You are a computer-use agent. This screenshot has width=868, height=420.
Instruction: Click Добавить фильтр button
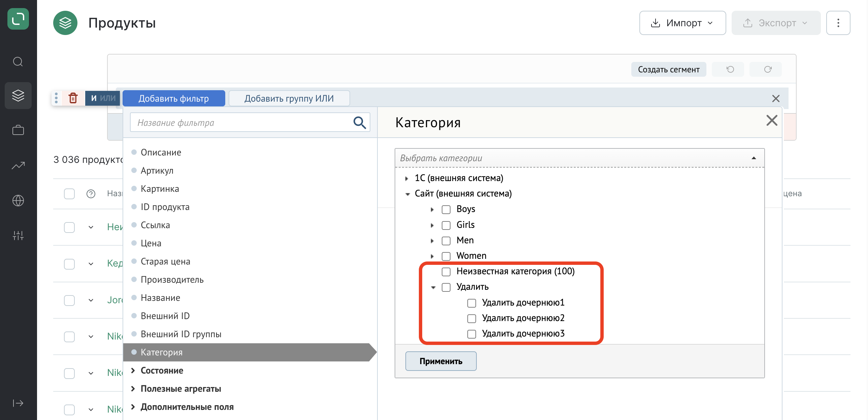173,98
